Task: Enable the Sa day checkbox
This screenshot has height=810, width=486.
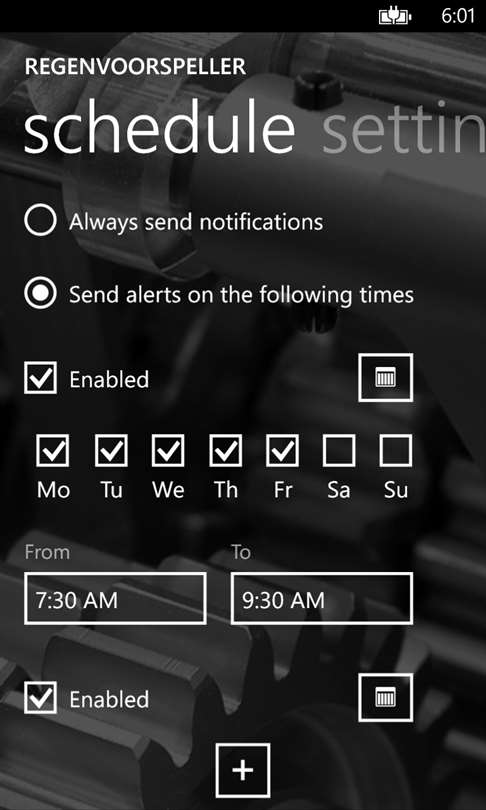Action: [339, 450]
